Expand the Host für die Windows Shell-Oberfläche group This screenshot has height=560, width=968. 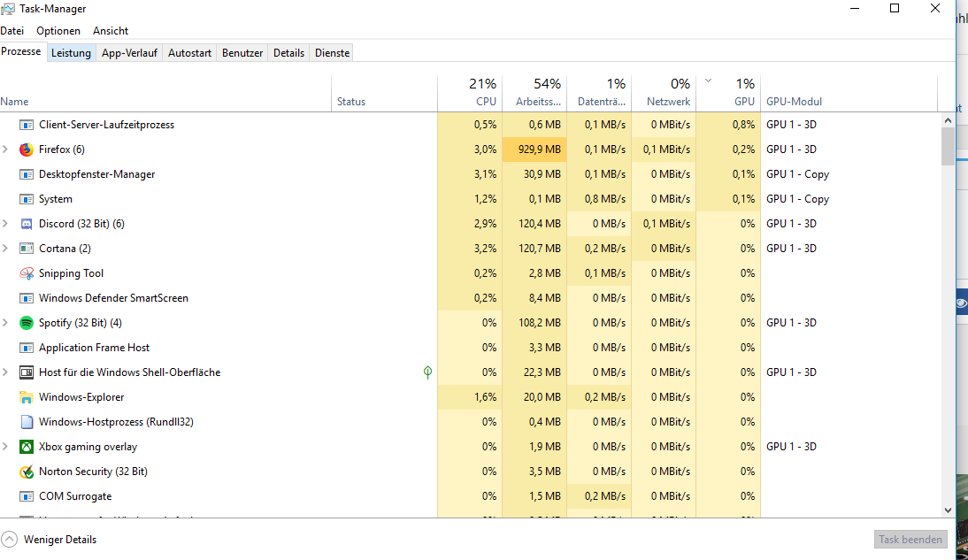click(x=5, y=372)
